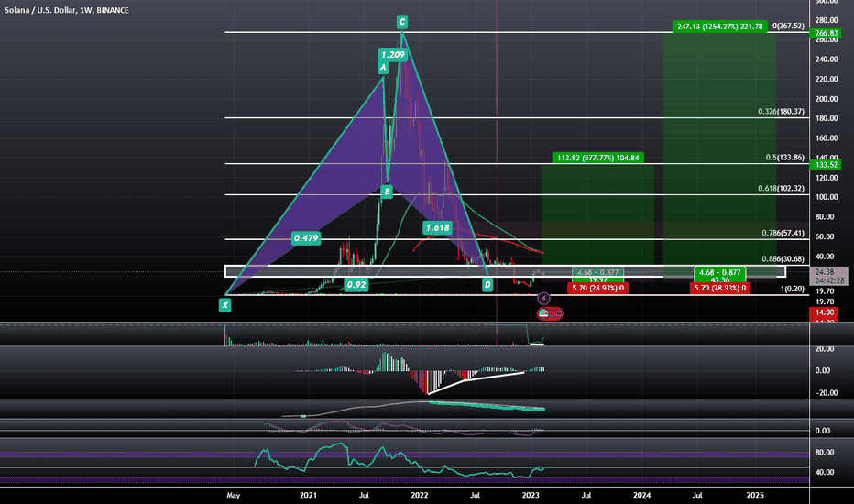This screenshot has height=504, width=854.
Task: Click the fib level 0(267.52) label
Action: [x=788, y=26]
